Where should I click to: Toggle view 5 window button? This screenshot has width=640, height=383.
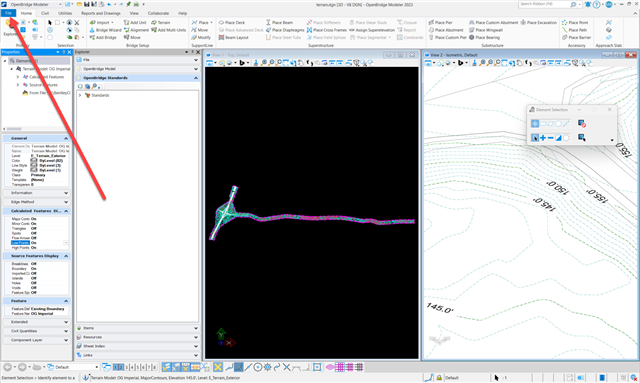point(138,367)
